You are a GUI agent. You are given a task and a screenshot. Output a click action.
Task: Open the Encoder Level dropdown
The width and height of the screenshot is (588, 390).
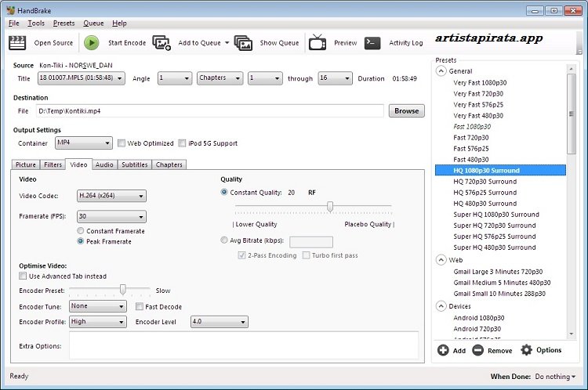coord(219,322)
